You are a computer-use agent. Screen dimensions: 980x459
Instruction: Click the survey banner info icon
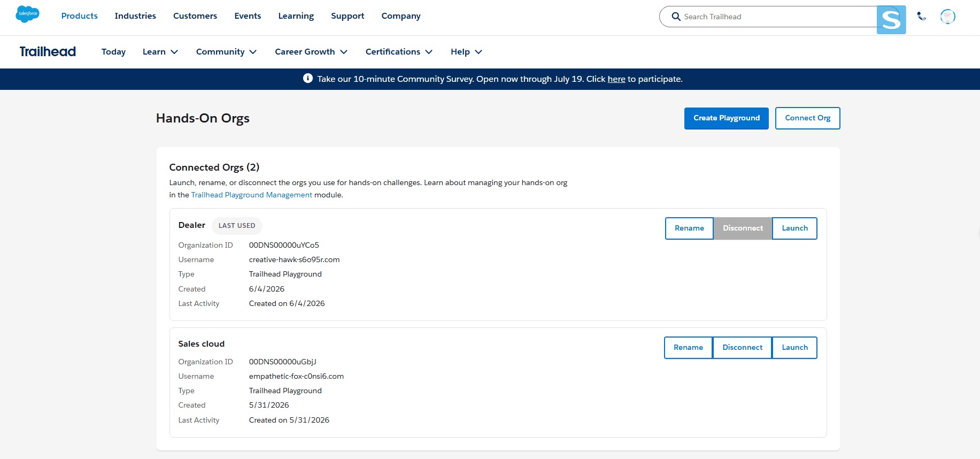308,79
